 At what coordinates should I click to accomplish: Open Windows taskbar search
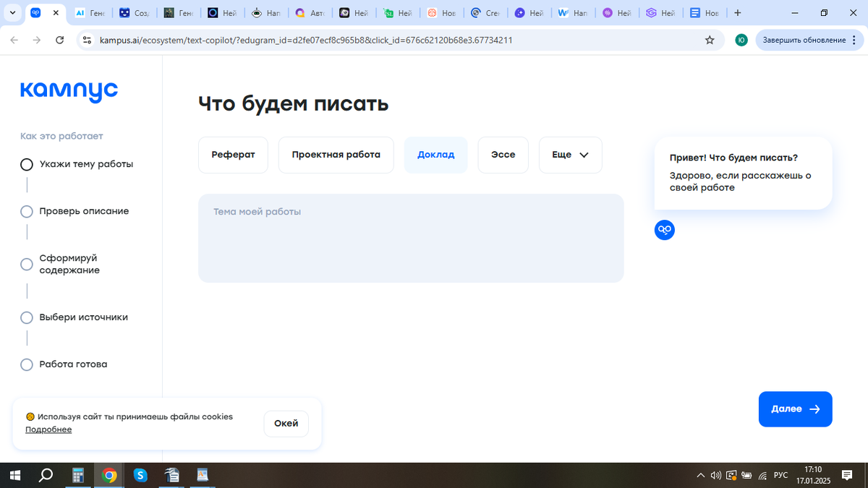click(46, 475)
